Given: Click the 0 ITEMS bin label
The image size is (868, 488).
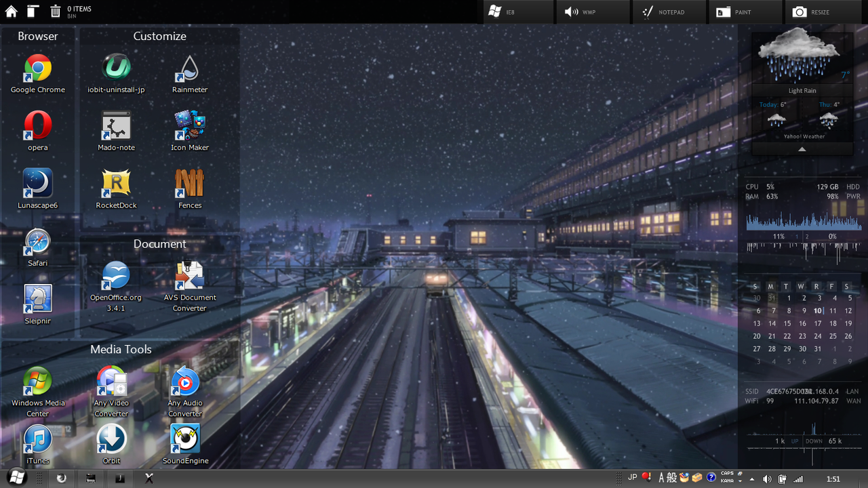Looking at the screenshot, I should point(79,9).
